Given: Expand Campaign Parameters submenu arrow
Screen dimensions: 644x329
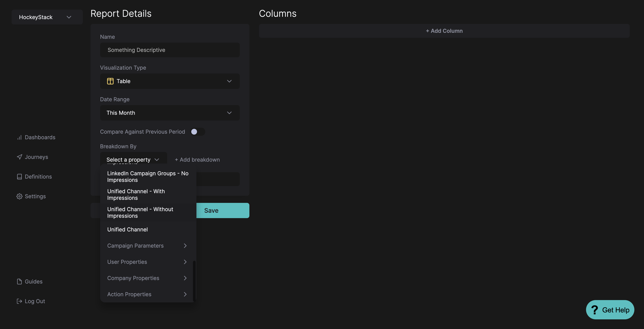Looking at the screenshot, I should 185,246.
